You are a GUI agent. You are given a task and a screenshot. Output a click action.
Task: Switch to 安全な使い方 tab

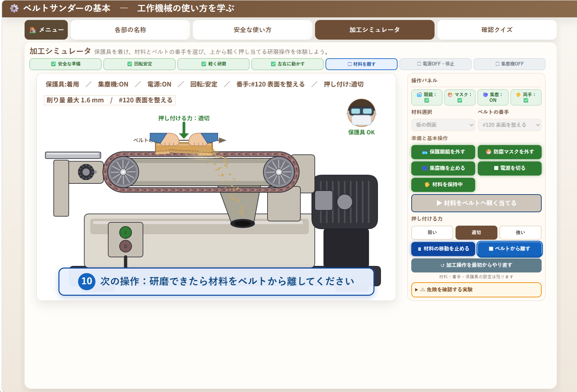(252, 30)
